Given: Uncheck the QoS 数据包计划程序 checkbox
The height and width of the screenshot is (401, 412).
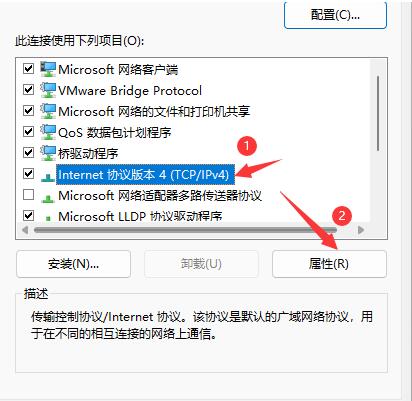Looking at the screenshot, I should click(28, 132).
